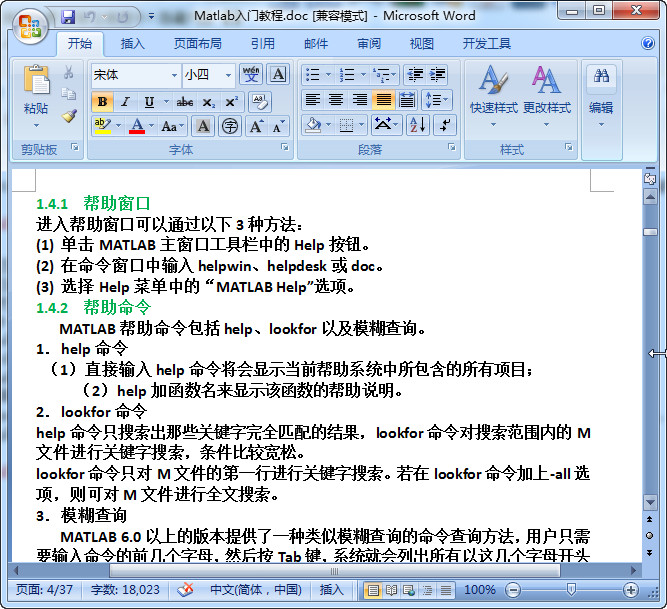Shrink font size with small A
Screen dimensions: 667x609
tap(279, 126)
